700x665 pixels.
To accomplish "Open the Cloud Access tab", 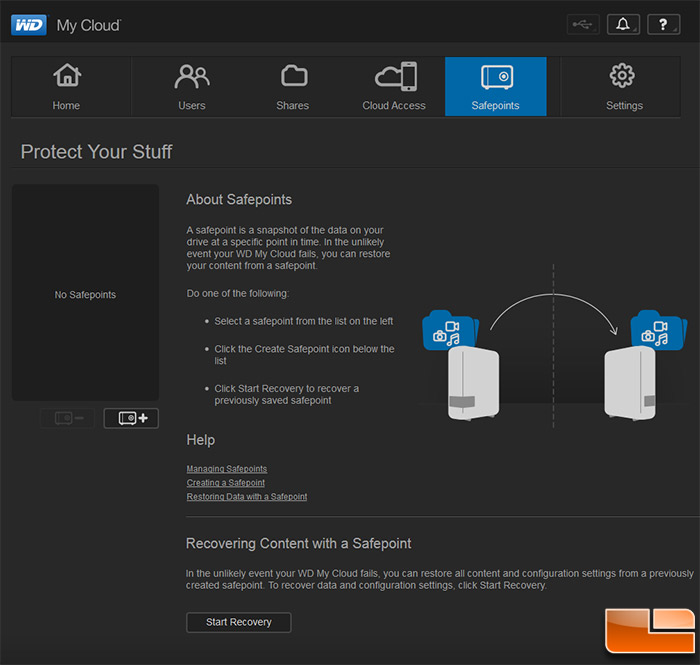I will pos(394,87).
